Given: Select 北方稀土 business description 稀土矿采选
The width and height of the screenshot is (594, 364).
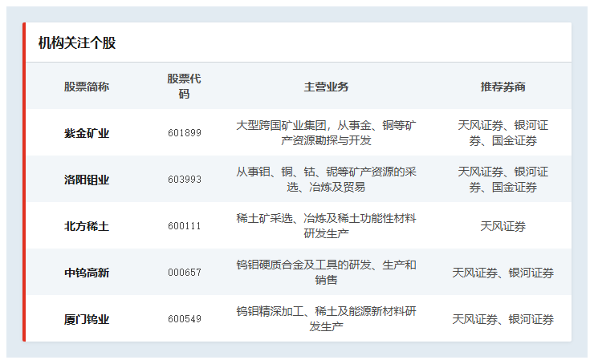Looking at the screenshot, I should (326, 226).
